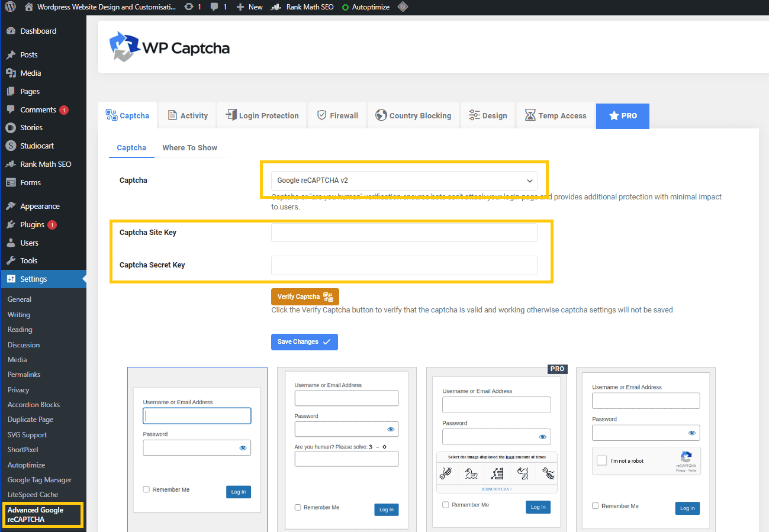Expand the New content menu
Screen dimensions: 769x532
click(x=249, y=7)
